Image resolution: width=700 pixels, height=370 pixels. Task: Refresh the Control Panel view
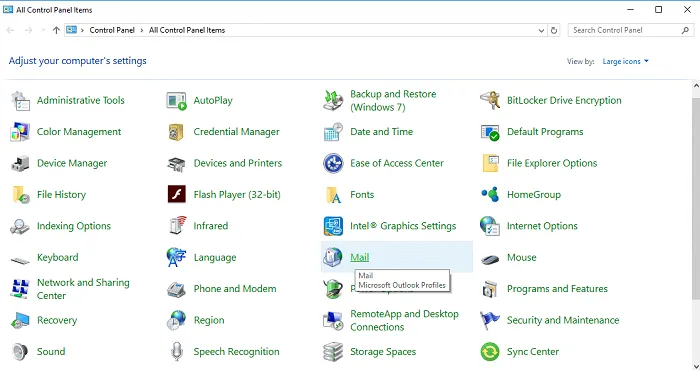tap(554, 30)
